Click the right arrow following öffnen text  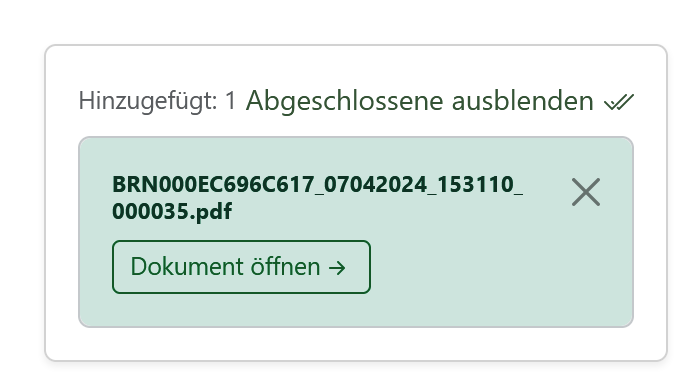(x=337, y=268)
